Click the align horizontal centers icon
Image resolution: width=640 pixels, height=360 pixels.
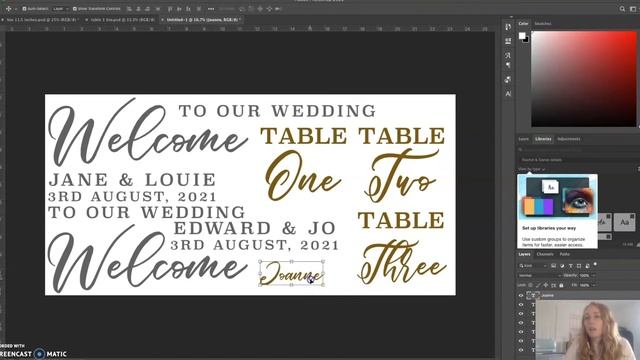click(138, 9)
